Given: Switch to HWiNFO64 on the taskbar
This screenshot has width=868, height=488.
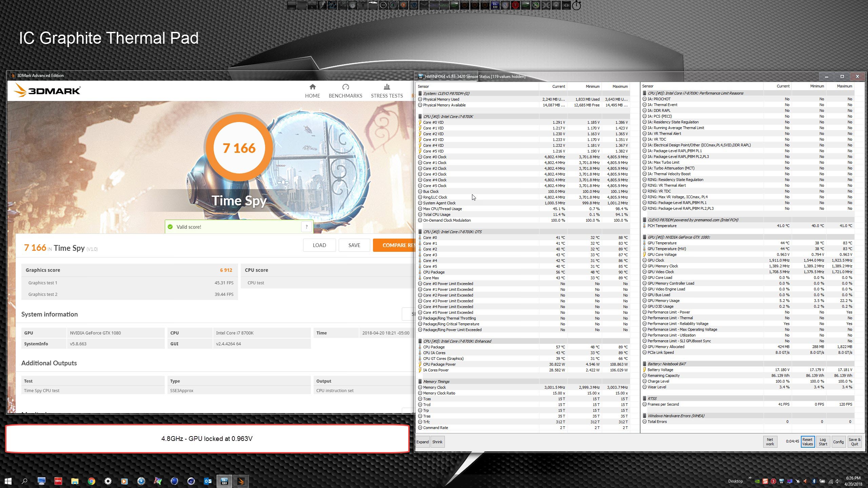Looking at the screenshot, I should (x=224, y=481).
